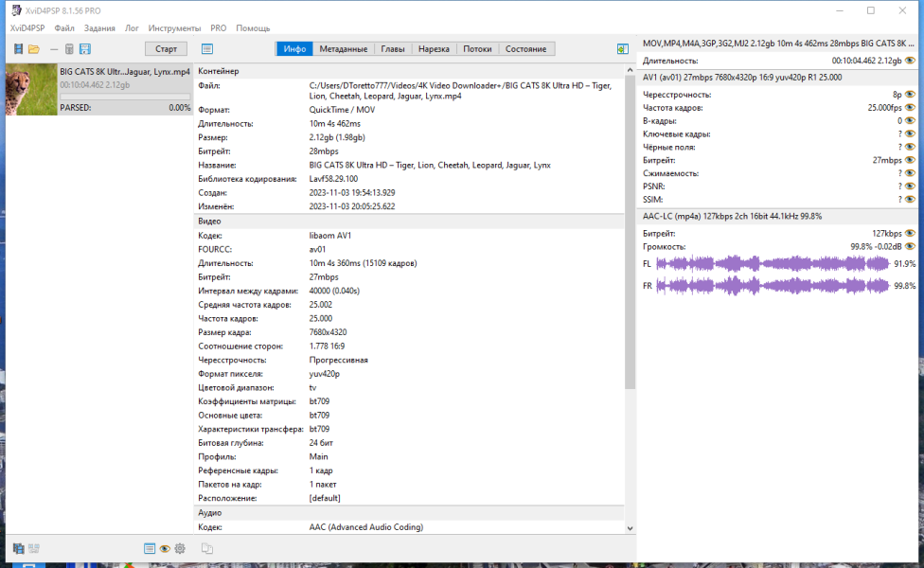Collapse the Контейнер section header
924x568 pixels.
pyautogui.click(x=409, y=71)
